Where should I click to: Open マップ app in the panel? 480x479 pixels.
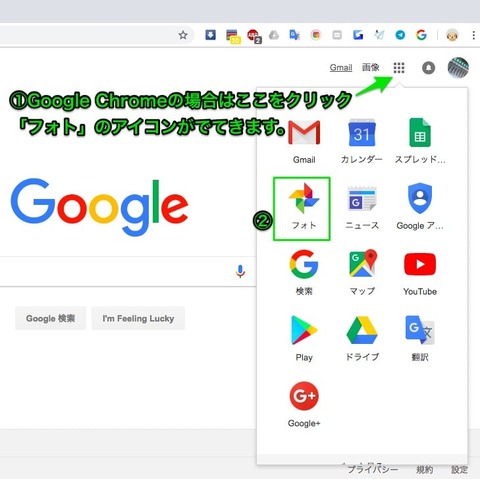[x=362, y=273]
